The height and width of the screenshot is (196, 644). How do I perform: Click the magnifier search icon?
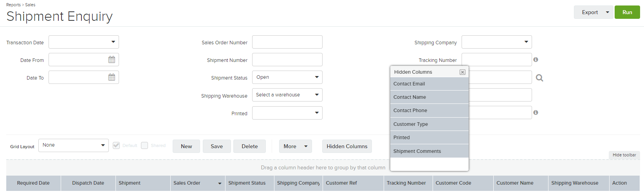(539, 78)
